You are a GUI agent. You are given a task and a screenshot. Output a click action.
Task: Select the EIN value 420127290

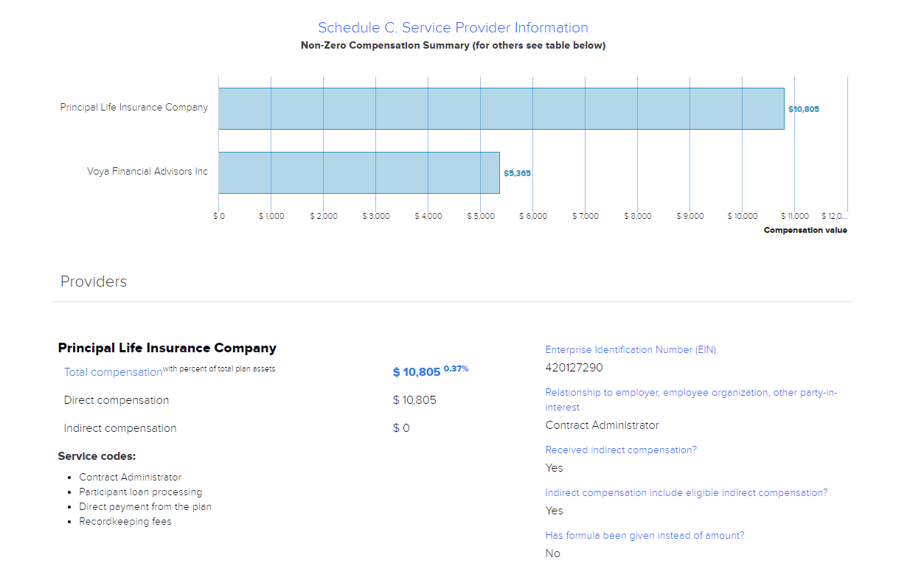point(574,368)
